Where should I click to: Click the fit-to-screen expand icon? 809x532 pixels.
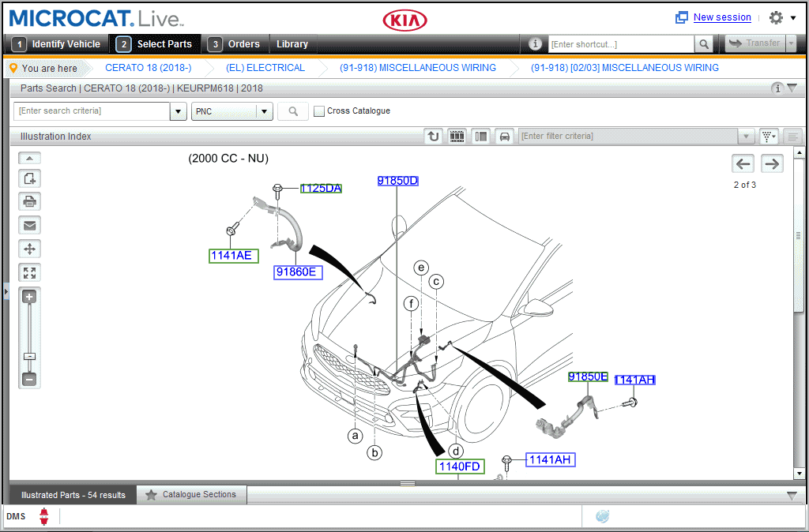30,273
